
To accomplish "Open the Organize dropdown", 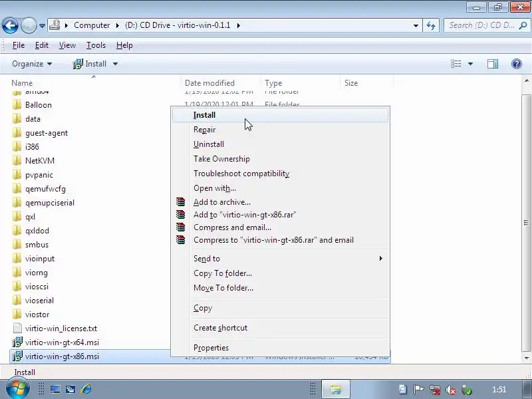I will [x=32, y=64].
